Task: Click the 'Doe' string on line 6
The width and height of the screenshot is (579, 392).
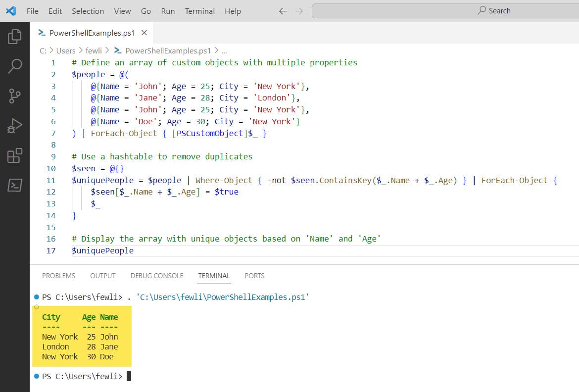Action: tap(145, 122)
